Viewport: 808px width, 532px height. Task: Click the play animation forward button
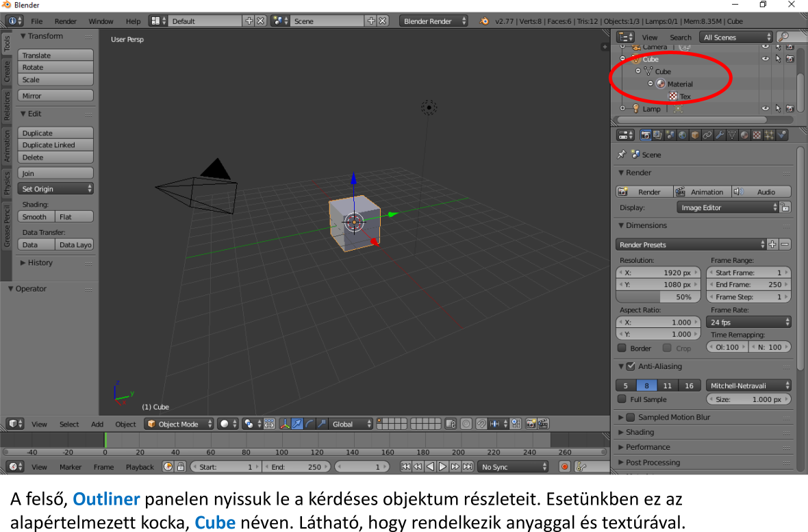(x=442, y=466)
